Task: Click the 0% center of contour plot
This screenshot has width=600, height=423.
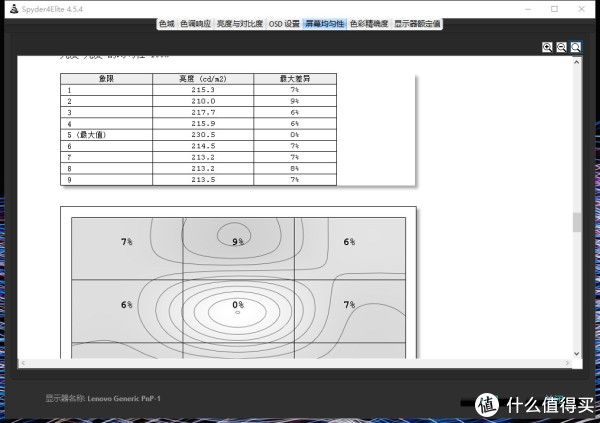Action: pos(238,305)
